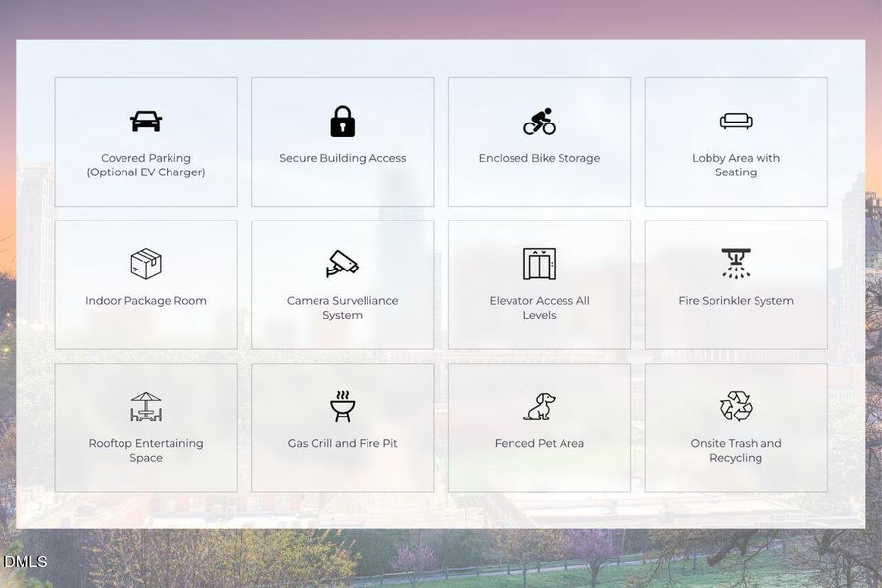The height and width of the screenshot is (588, 882).
Task: Open the "Camera Surveillance System" text
Action: (342, 308)
